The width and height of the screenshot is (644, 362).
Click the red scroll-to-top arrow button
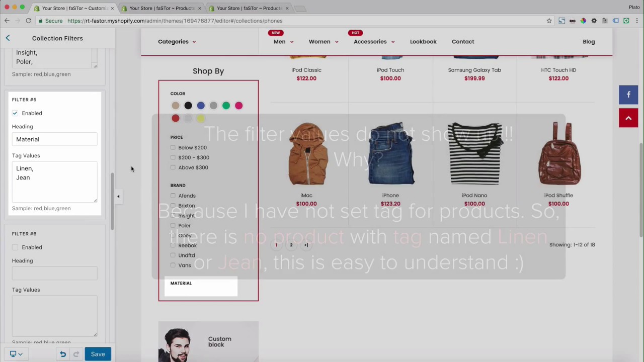(x=628, y=118)
